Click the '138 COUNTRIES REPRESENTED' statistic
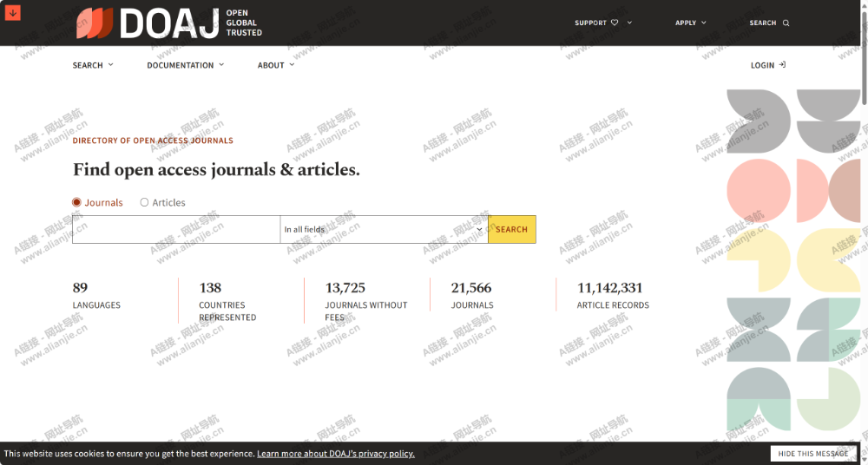 click(227, 302)
